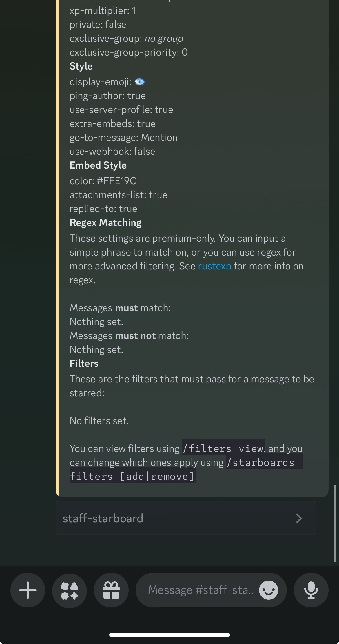Open the emoji picker smiley
This screenshot has width=339, height=644.
tap(269, 590)
